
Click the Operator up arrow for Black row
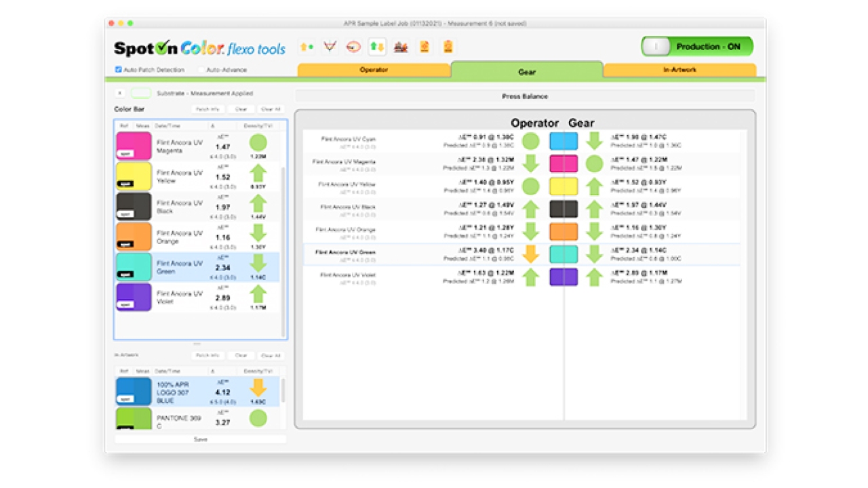532,209
